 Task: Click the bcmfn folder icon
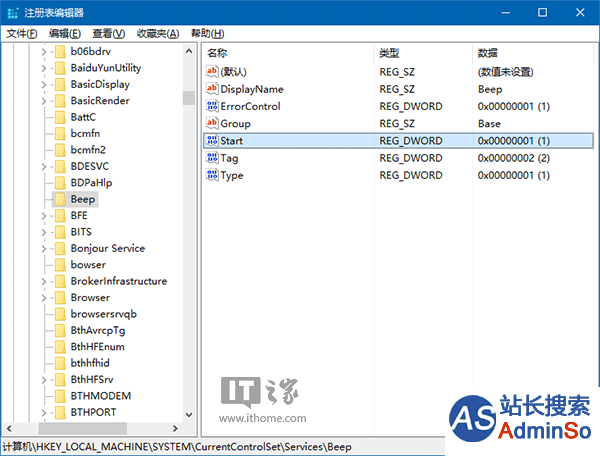(x=60, y=134)
